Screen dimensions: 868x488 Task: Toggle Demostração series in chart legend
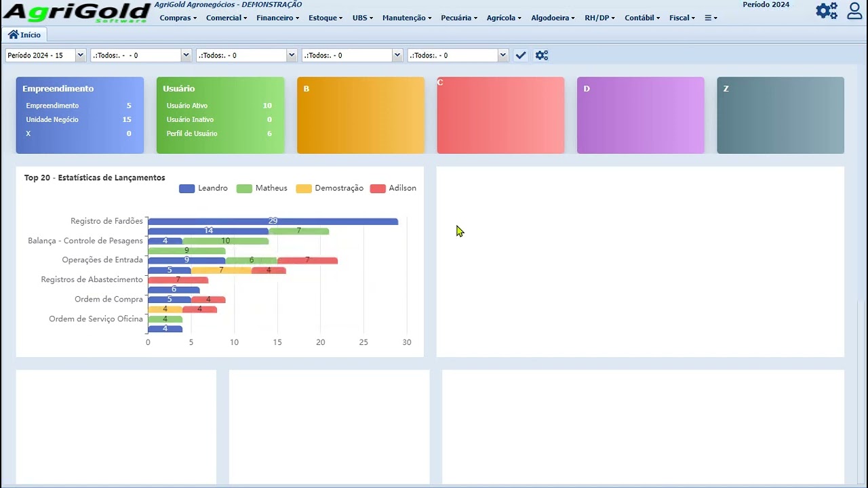tap(330, 188)
